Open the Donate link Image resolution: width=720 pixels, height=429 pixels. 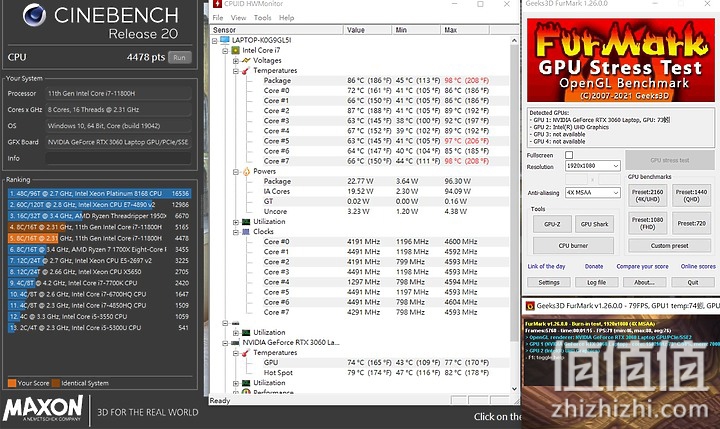pos(594,266)
